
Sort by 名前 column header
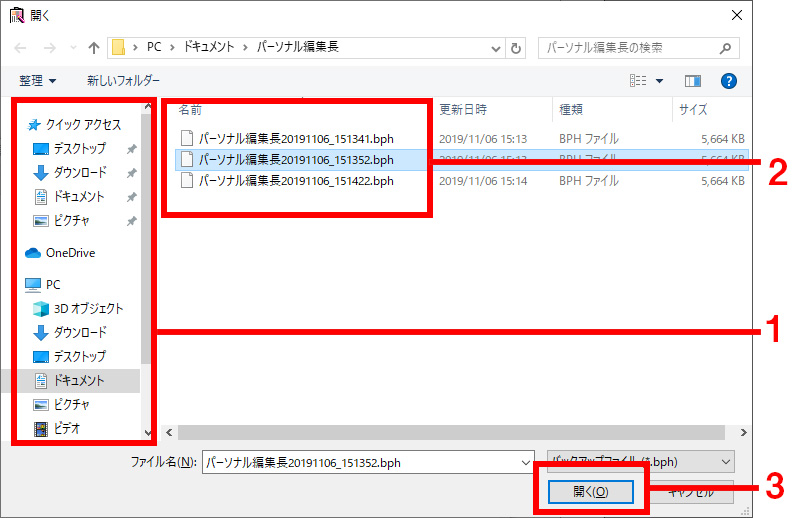[190, 109]
